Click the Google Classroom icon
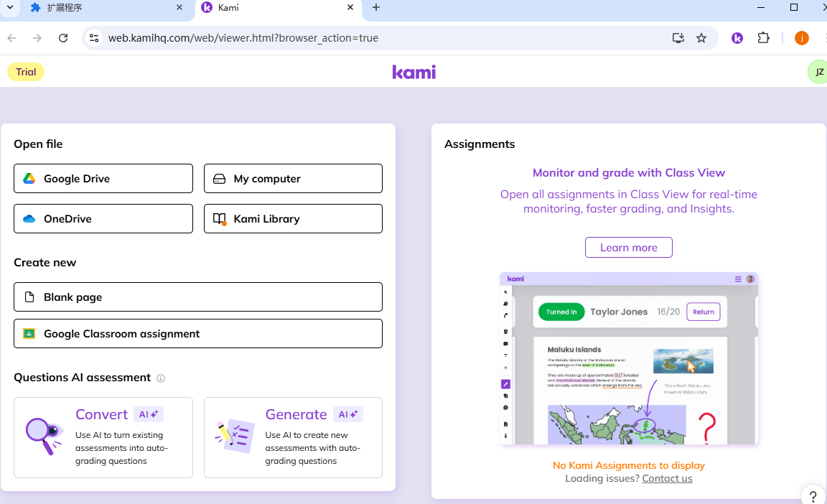This screenshot has height=504, width=827. coord(29,334)
